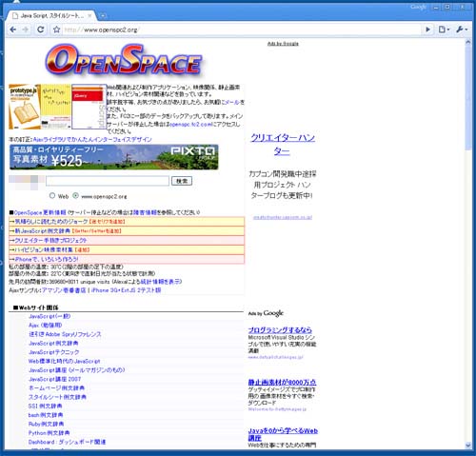Click the OpenSpace logo image
This screenshot has height=456, width=476.
[124, 60]
